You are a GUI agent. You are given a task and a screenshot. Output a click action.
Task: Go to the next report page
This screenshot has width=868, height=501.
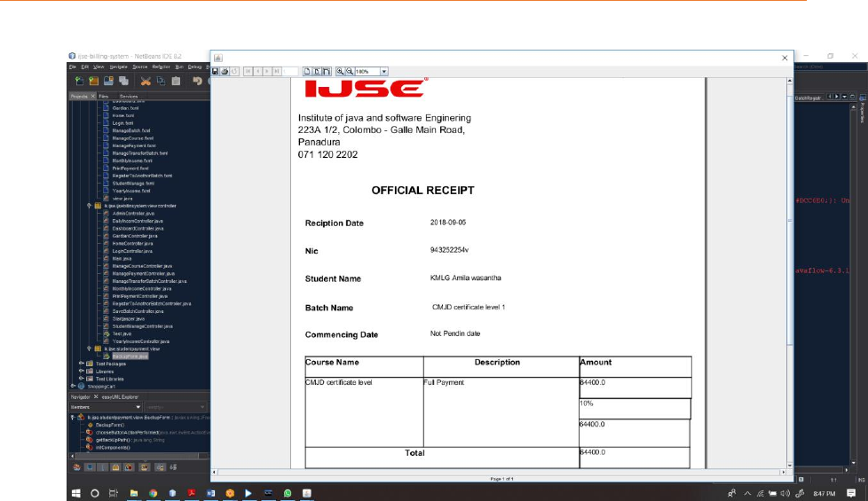[x=267, y=71]
